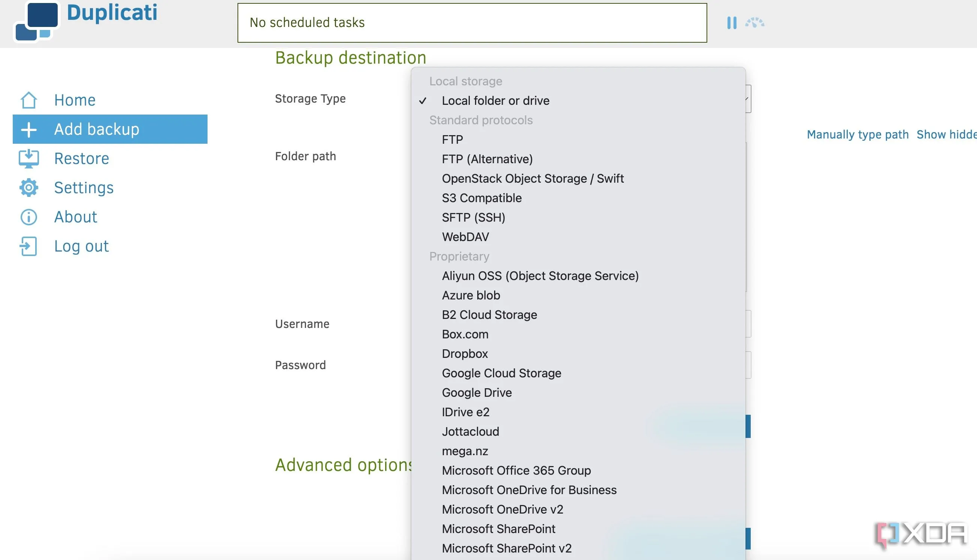The width and height of the screenshot is (977, 560).
Task: Choose Google Drive from storage list
Action: [x=477, y=393]
